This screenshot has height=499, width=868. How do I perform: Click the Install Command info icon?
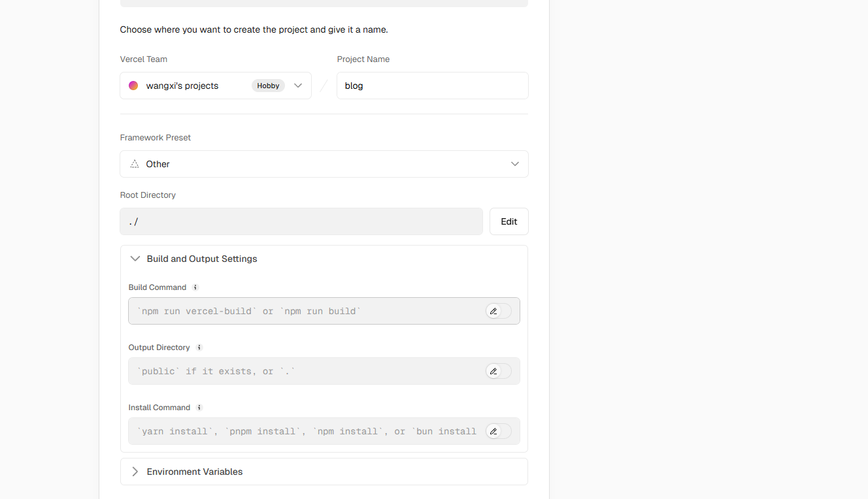(x=199, y=408)
